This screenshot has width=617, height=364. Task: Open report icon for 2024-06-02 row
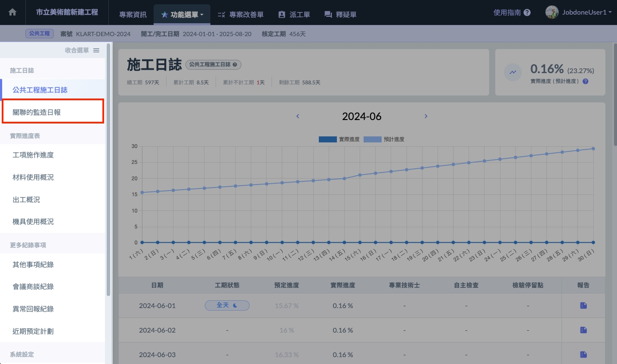point(583,330)
